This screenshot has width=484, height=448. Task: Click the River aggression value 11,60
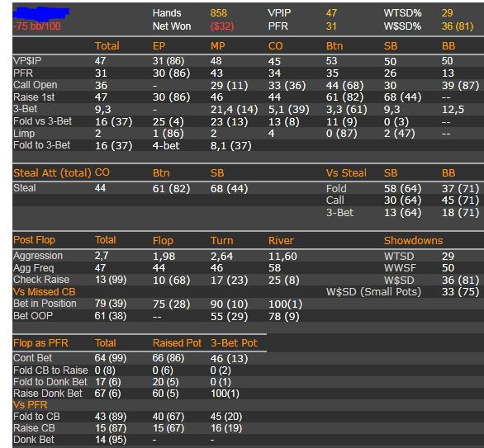[282, 257]
